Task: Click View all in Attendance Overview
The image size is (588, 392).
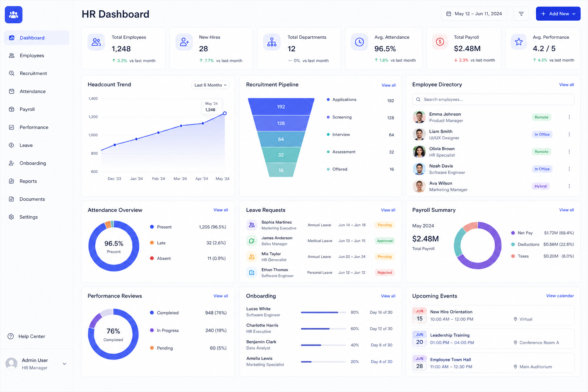Action: pyautogui.click(x=220, y=210)
